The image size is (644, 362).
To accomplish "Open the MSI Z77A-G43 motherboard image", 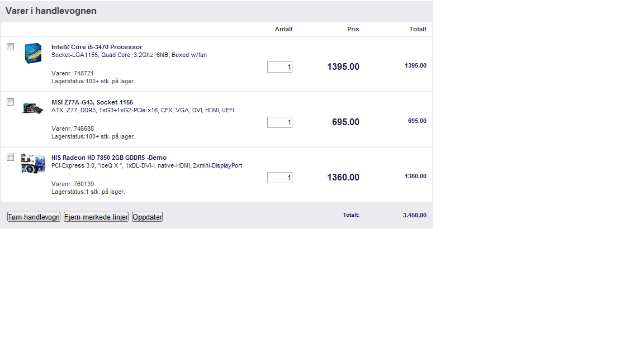I will click(x=33, y=108).
